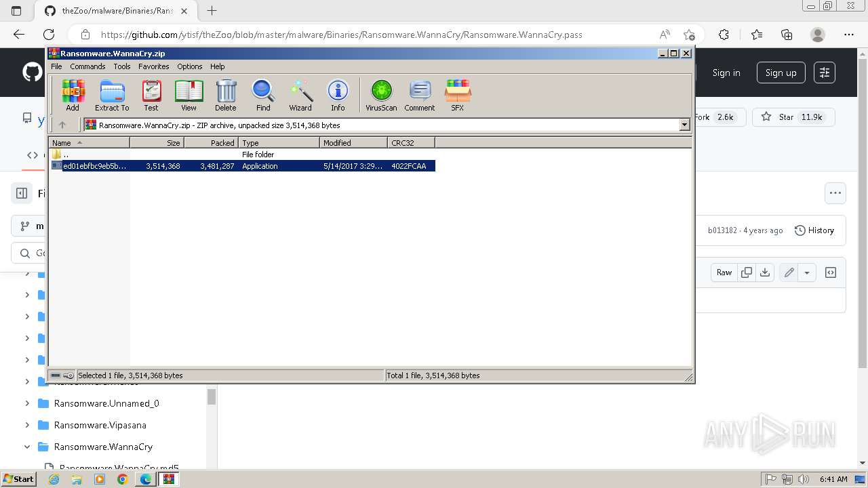Image resolution: width=868 pixels, height=488 pixels.
Task: Download the raw file icon
Action: pyautogui.click(x=765, y=272)
